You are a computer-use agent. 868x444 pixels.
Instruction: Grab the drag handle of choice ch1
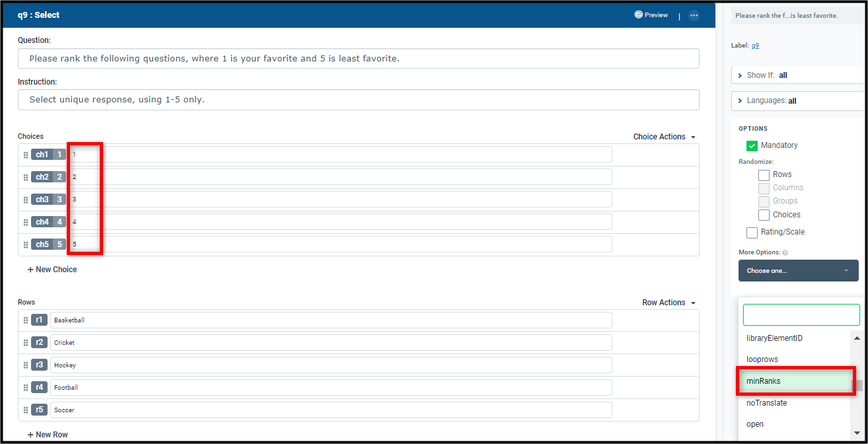coord(26,155)
